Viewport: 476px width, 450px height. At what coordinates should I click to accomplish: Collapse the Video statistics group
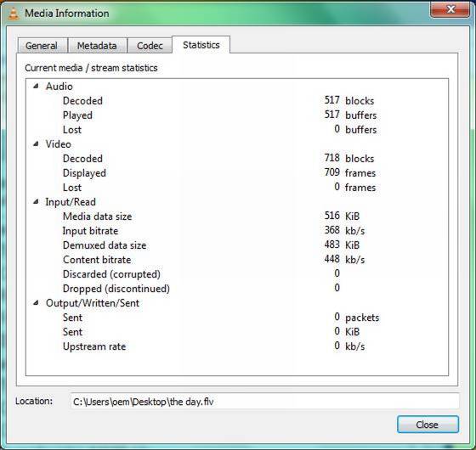tap(36, 143)
